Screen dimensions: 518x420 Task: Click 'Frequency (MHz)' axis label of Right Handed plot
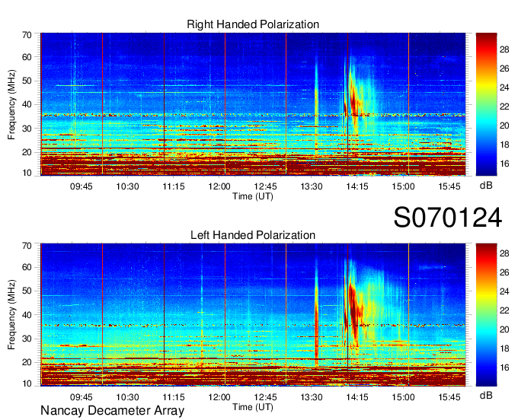click(x=11, y=104)
